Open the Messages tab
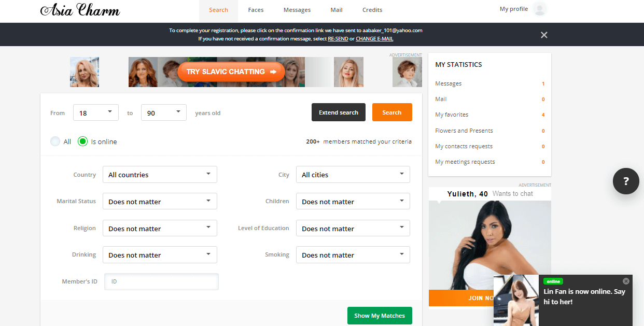 (297, 10)
